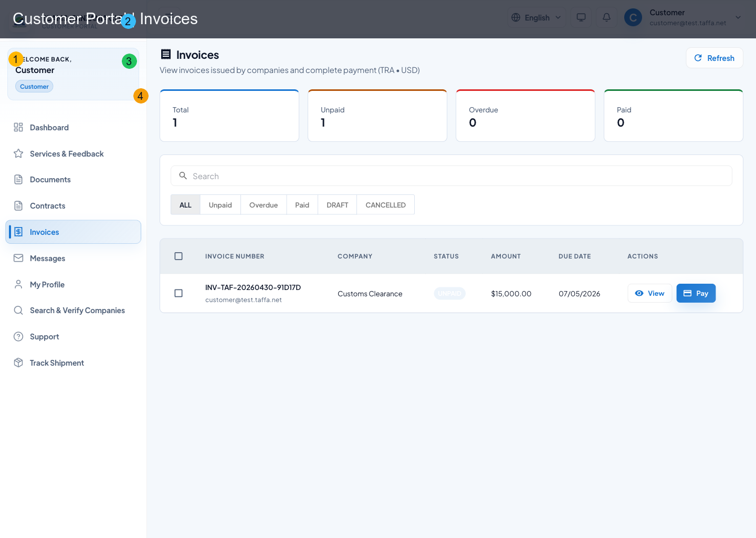Click the Paid summary card
The height and width of the screenshot is (538, 756).
click(x=674, y=116)
